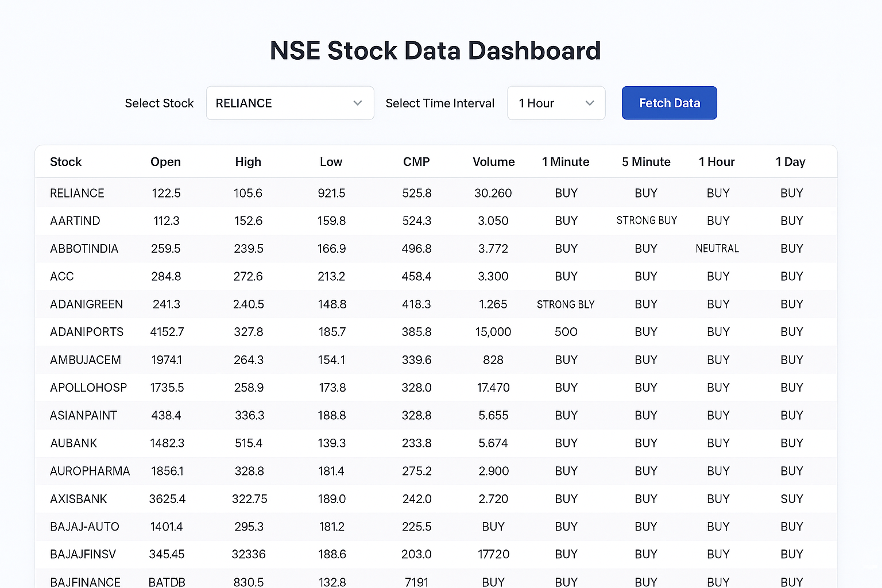Select the RELIANCE row stock name
Image resolution: width=882 pixels, height=588 pixels.
pos(77,193)
